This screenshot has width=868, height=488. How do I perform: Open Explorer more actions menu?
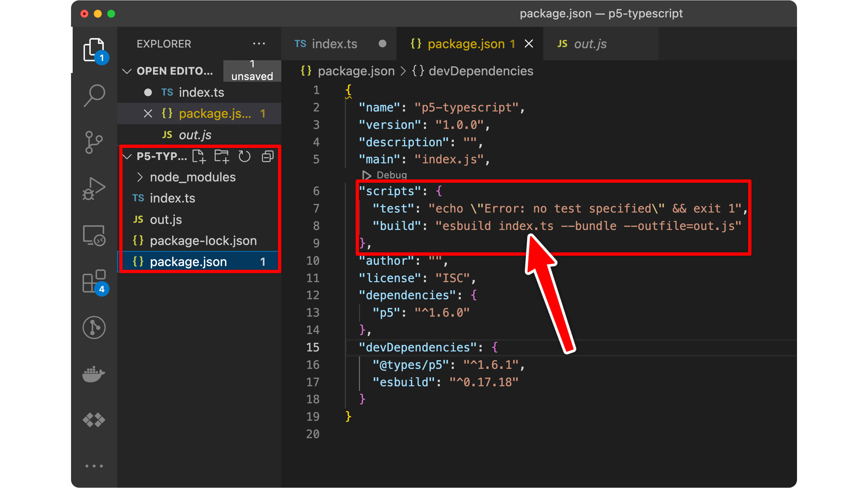259,44
